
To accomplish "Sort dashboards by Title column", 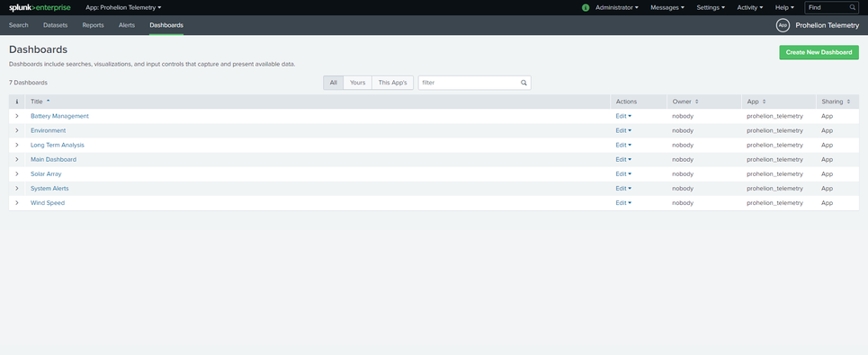I will [40, 102].
